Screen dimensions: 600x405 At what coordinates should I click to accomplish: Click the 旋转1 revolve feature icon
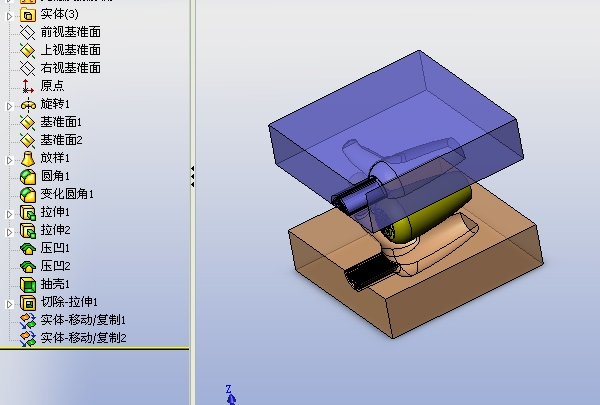tap(28, 104)
